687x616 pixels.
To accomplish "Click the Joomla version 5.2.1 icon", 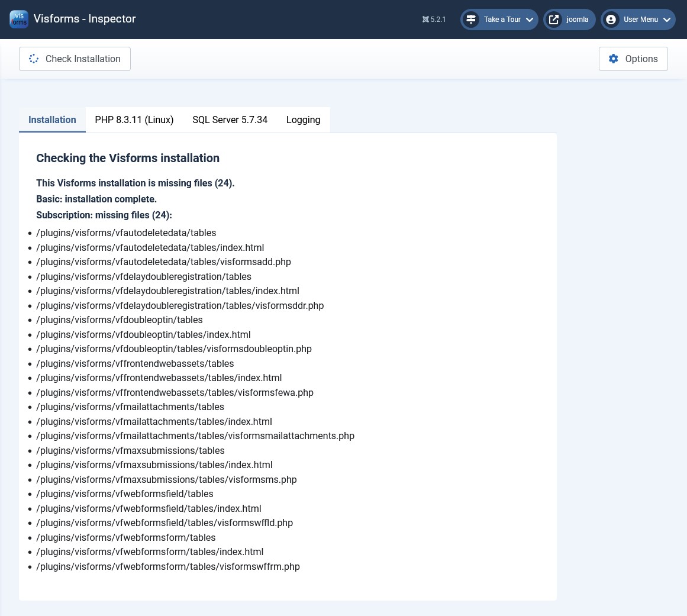I will (425, 20).
